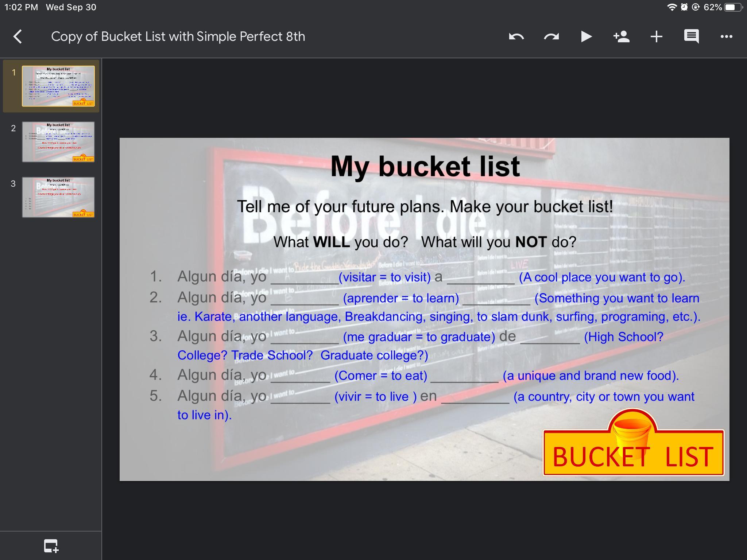
Task: Click the line with vivir = to live
Action: click(x=375, y=396)
